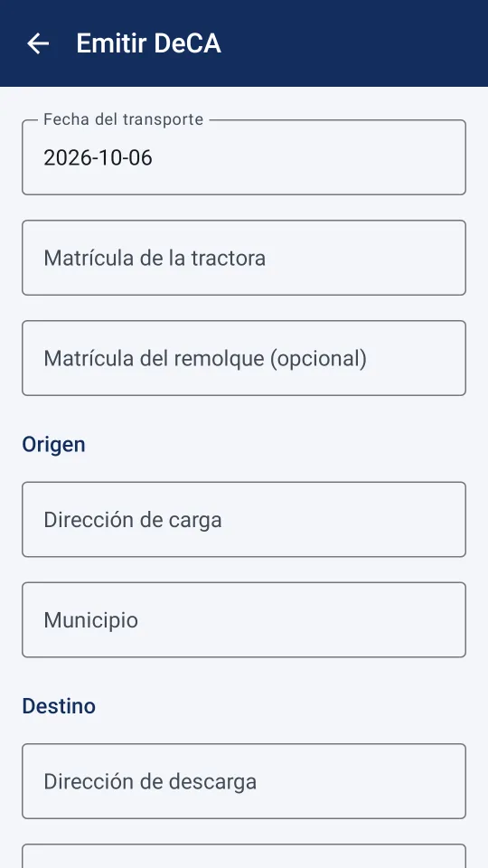Focus the Matrícula del remolque (opcional) field

(244, 358)
